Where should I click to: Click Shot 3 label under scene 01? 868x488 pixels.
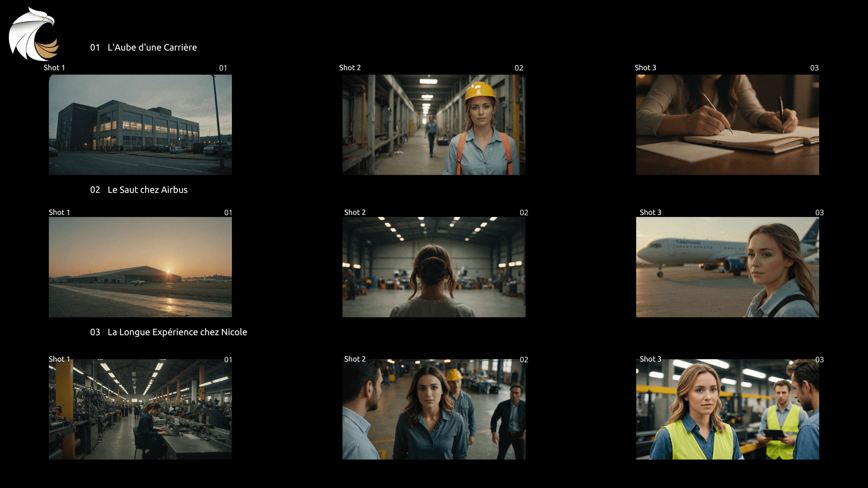click(x=645, y=68)
